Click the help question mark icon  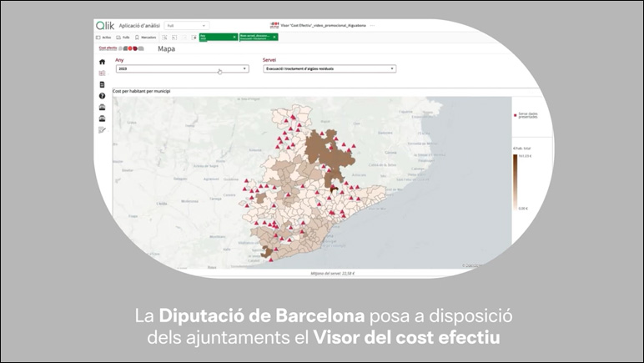point(102,96)
